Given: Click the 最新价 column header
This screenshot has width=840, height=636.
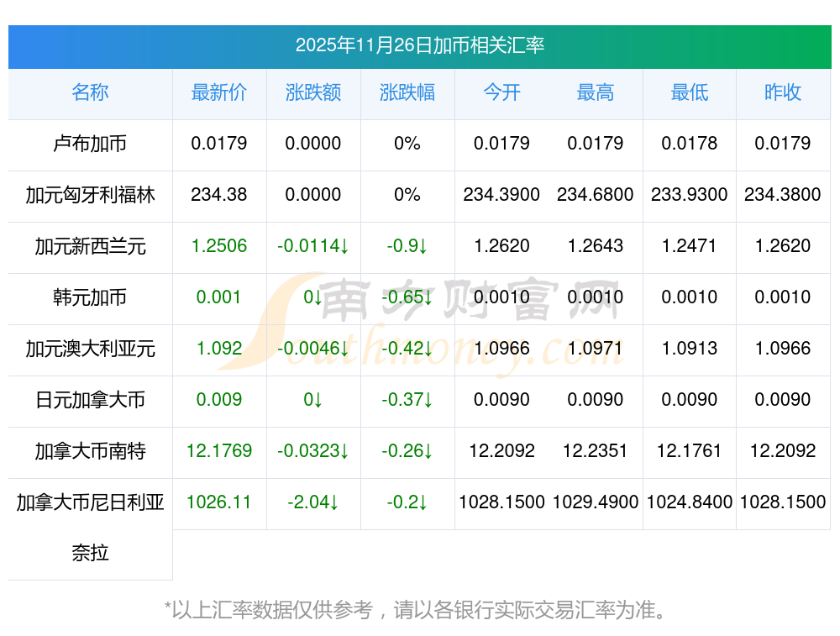Looking at the screenshot, I should pyautogui.click(x=219, y=93).
